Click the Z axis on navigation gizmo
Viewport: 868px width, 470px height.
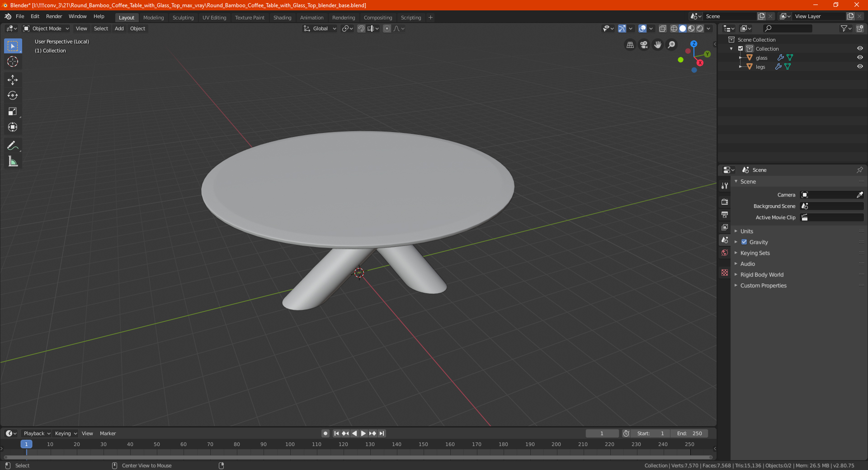click(x=693, y=44)
